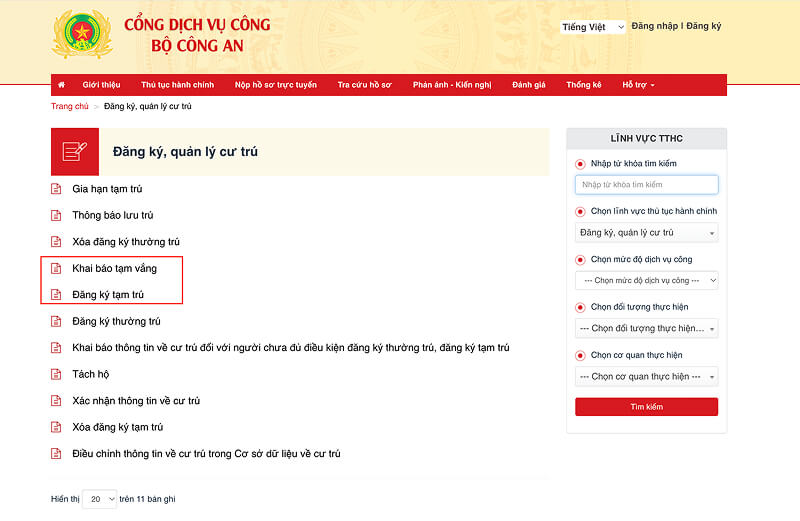This screenshot has width=800, height=521.
Task: Click the keyword search input field
Action: [646, 185]
